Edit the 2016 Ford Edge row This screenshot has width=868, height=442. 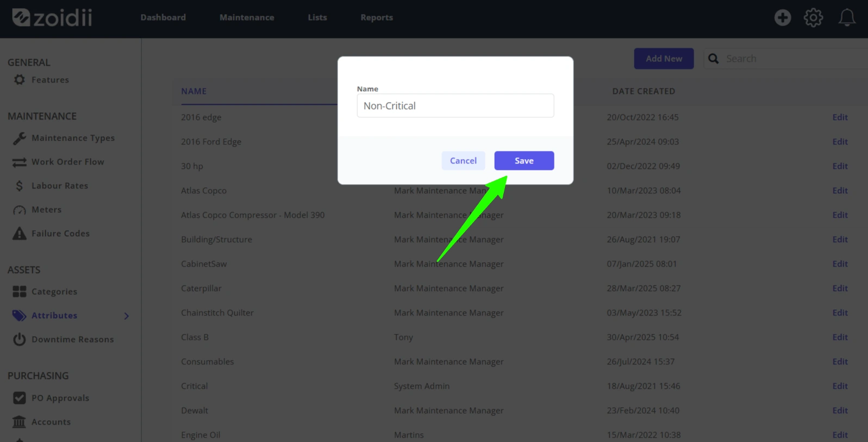point(840,142)
